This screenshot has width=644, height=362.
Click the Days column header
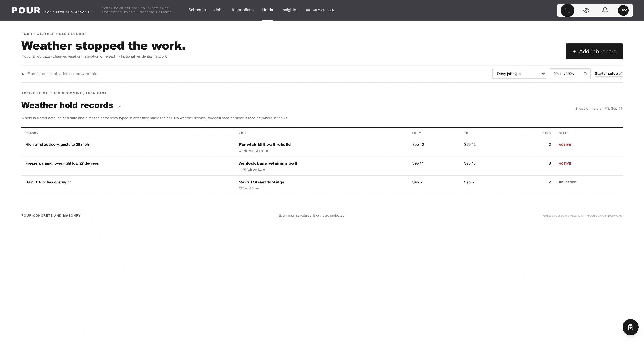[547, 133]
